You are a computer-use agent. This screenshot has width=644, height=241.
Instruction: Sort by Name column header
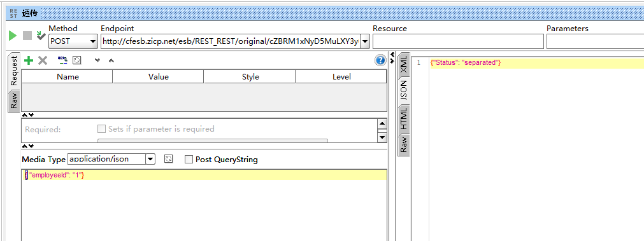coord(68,77)
